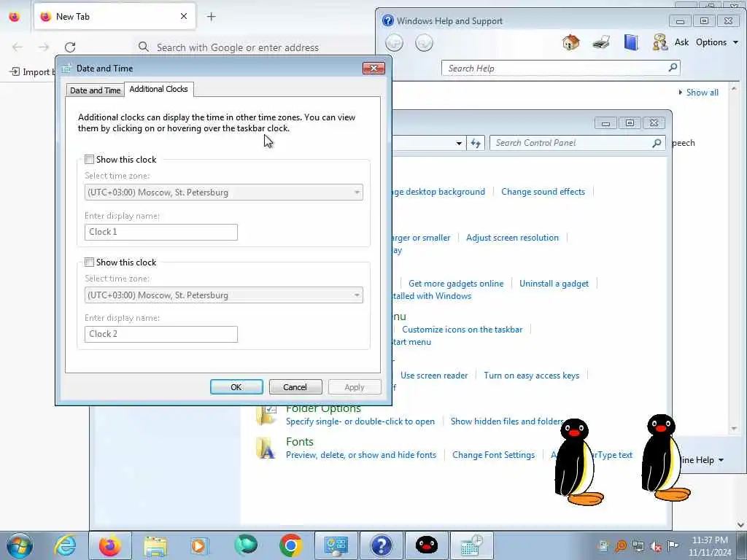Click the Date and Time taskbar button

[472, 545]
